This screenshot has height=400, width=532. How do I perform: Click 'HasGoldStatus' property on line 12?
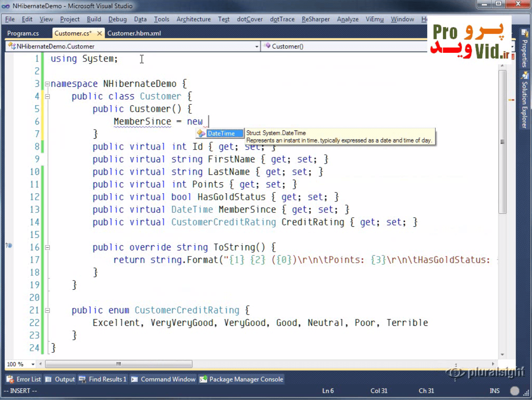[231, 197]
